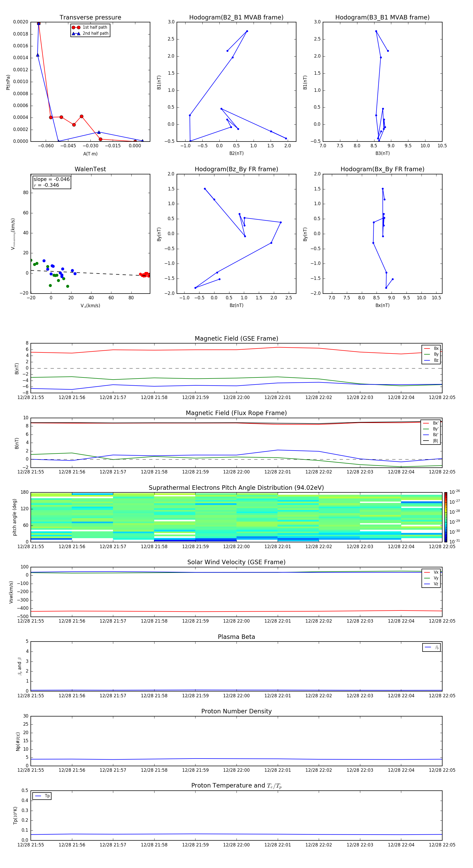Click the "VA(km/s)" x-axis label
The height and width of the screenshot is (868, 473).
click(90, 306)
